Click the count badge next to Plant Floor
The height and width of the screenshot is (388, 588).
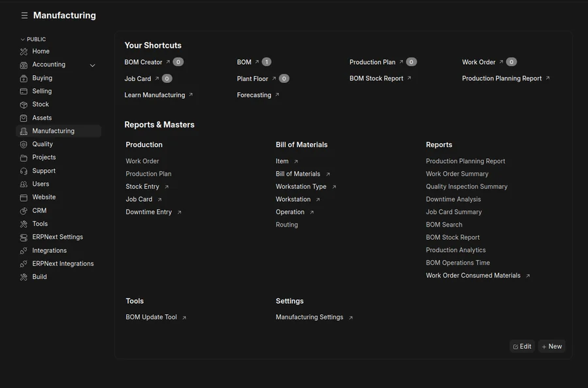[284, 78]
